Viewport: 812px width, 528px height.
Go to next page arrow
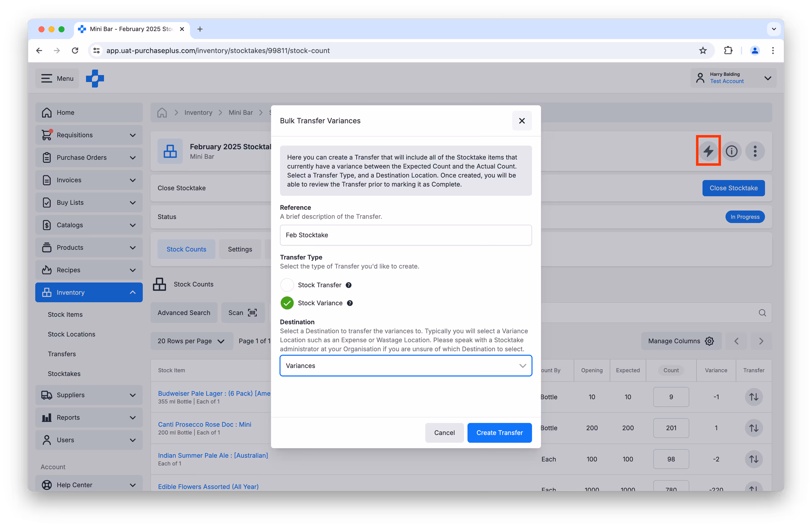click(x=761, y=341)
